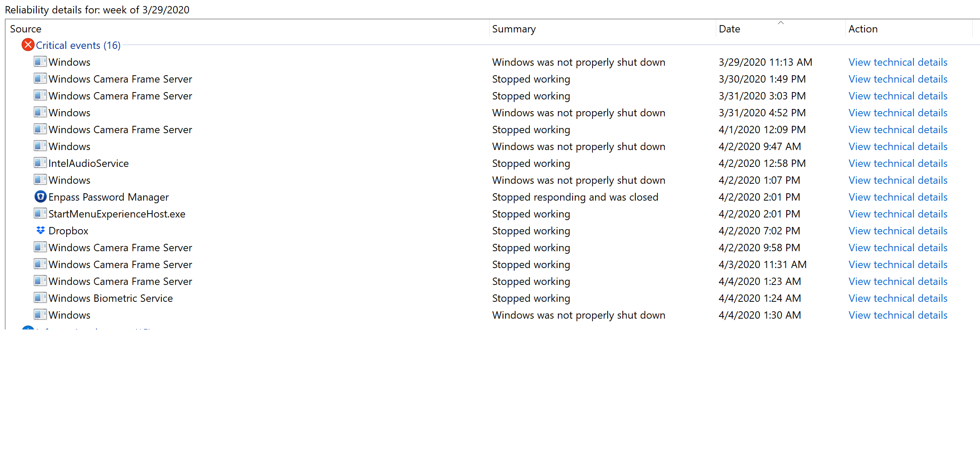Click icon of Camera Frame Server 3/30/2020 row
This screenshot has width=980, height=473.
[40, 79]
